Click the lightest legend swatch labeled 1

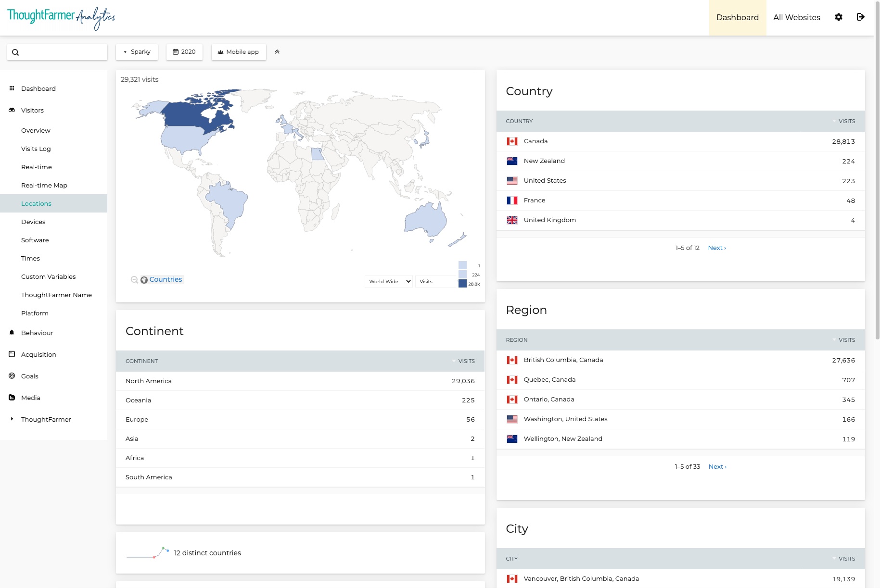tap(462, 265)
